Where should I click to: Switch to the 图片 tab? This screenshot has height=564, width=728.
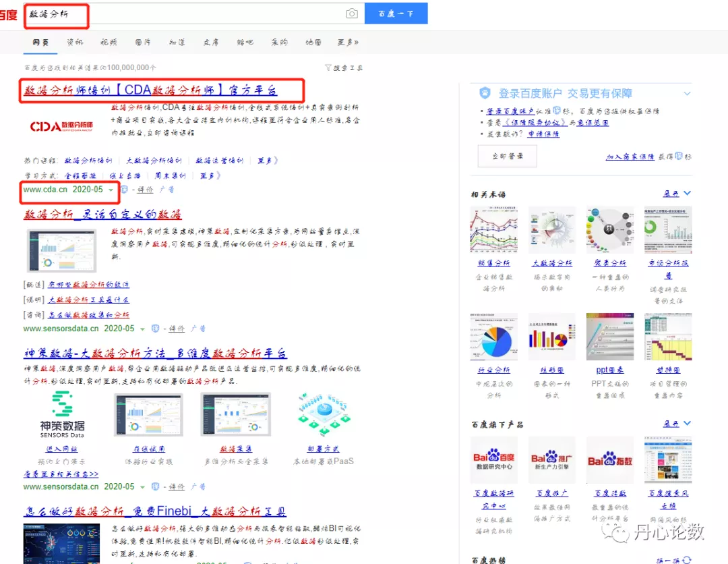[143, 43]
